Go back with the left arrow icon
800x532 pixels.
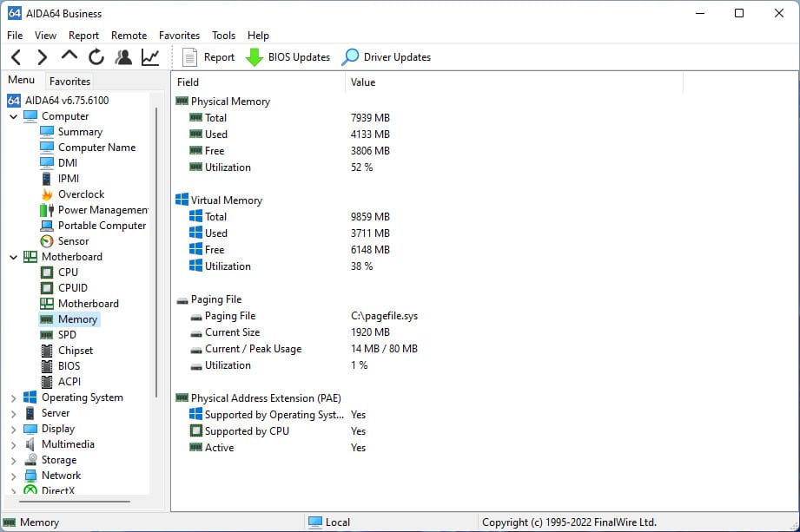click(17, 57)
